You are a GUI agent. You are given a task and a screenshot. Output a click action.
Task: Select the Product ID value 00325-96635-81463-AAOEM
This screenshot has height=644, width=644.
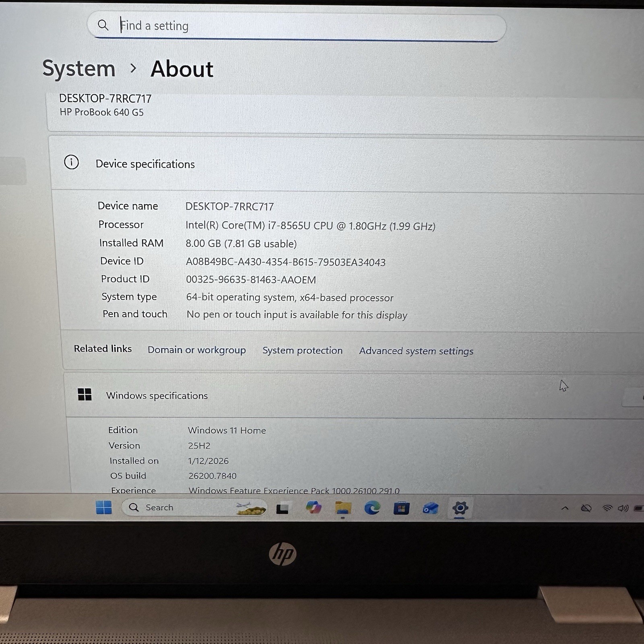pos(251,280)
